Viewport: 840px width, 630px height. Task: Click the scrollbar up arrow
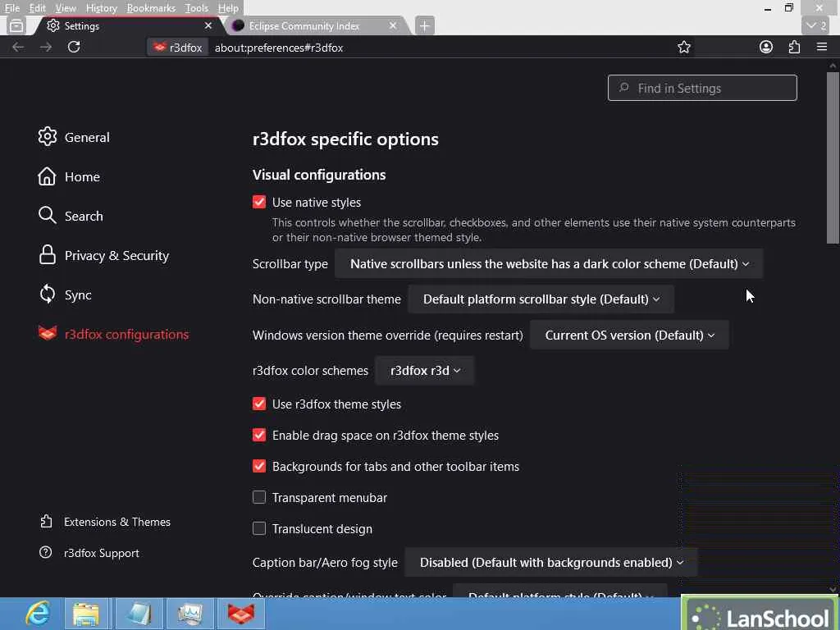(x=832, y=66)
